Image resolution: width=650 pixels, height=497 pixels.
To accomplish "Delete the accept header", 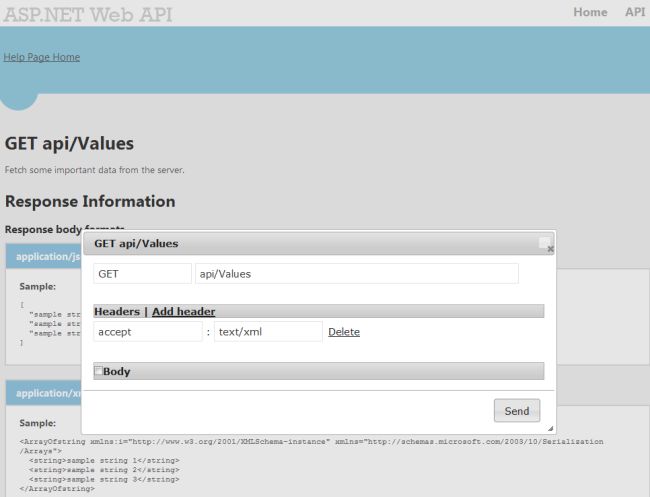I will 344,332.
